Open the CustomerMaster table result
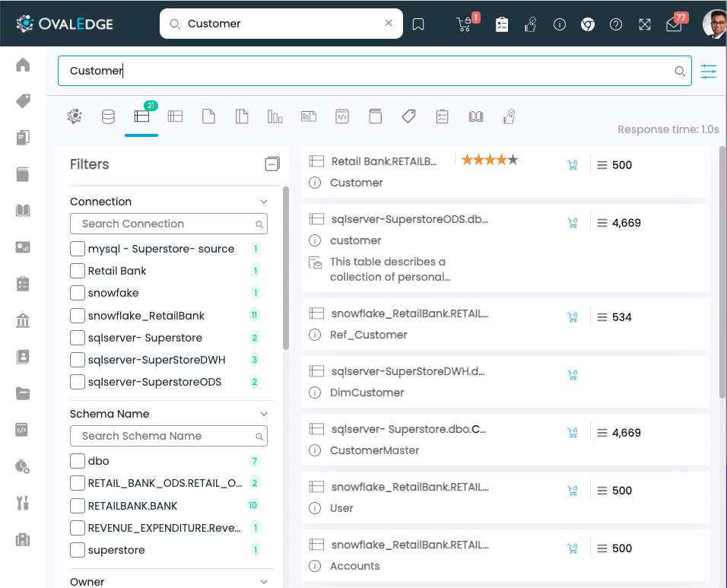This screenshot has width=727, height=588. (374, 450)
